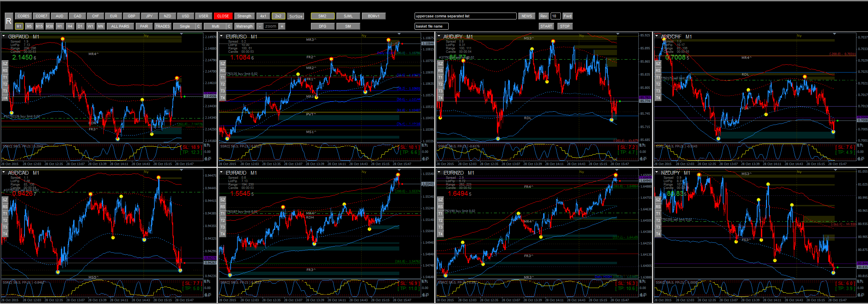Expand the EURUSD chart dropdown triangle

coord(221,36)
